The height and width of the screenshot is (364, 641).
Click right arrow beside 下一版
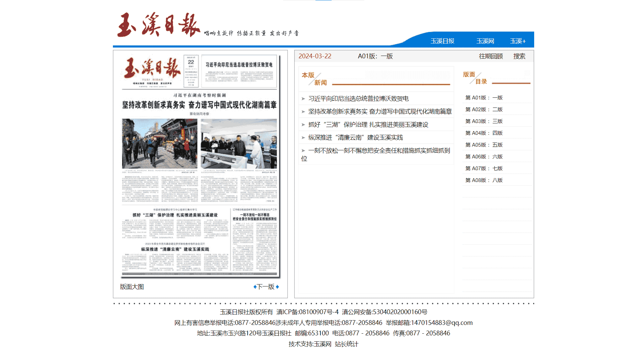point(277,287)
